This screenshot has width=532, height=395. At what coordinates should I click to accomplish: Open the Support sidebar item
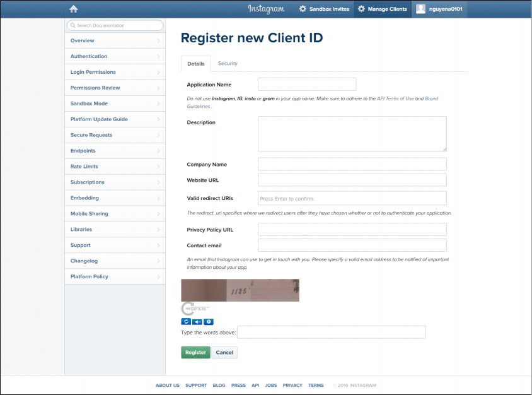point(115,245)
